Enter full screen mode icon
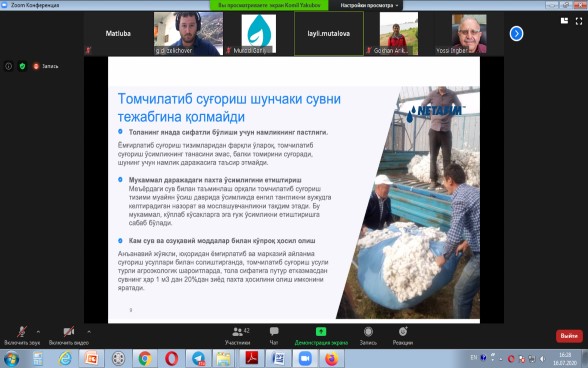 [x=579, y=21]
